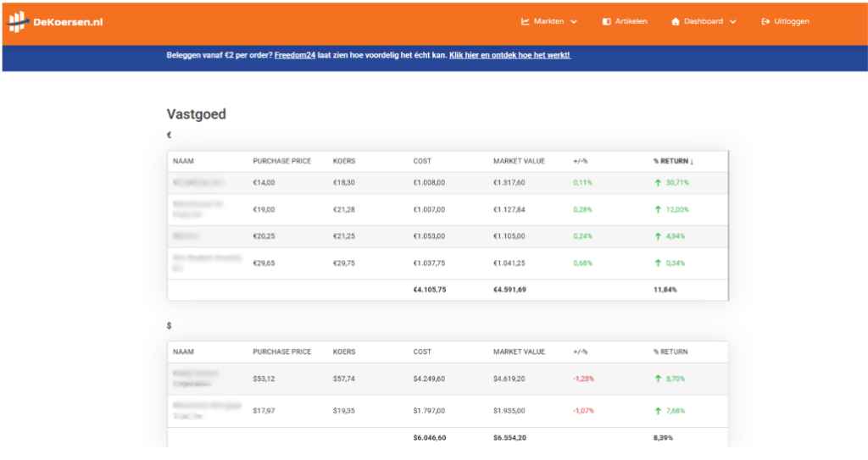Open the Freedom24 link in the banner
The image size is (868, 460).
[295, 56]
